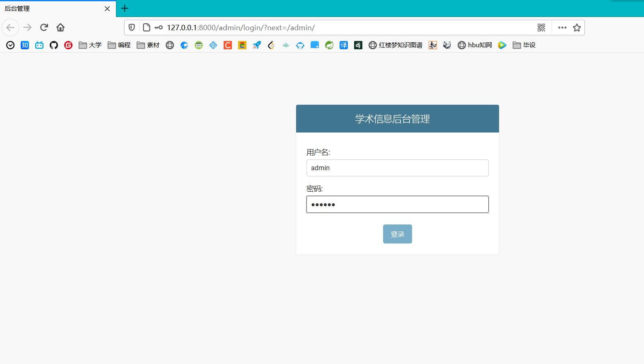Open the Bilibili TV bookmark
The image size is (644, 364).
pyautogui.click(x=39, y=45)
